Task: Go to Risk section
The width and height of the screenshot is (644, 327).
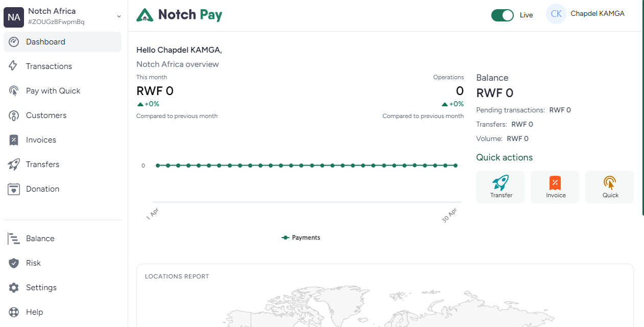Action: (x=62, y=263)
